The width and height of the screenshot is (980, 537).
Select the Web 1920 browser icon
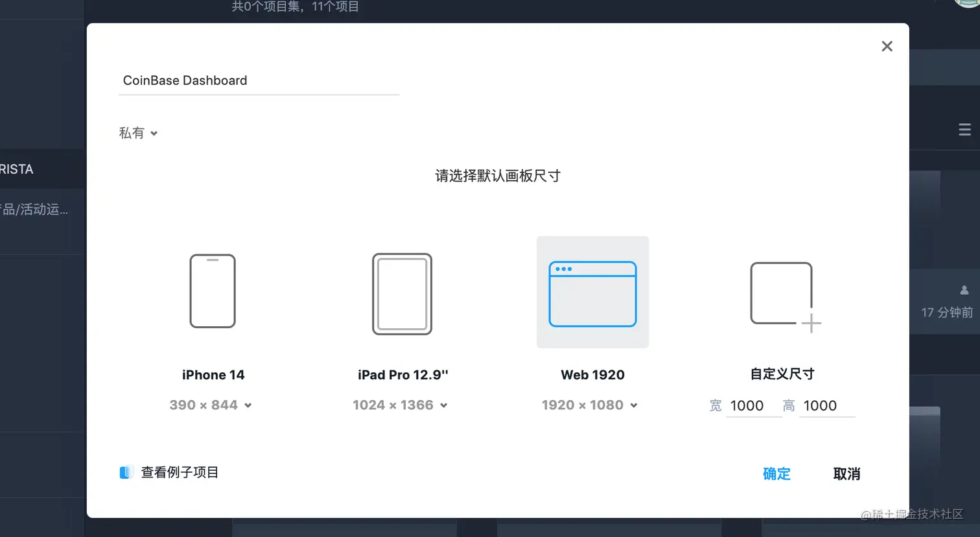point(592,294)
